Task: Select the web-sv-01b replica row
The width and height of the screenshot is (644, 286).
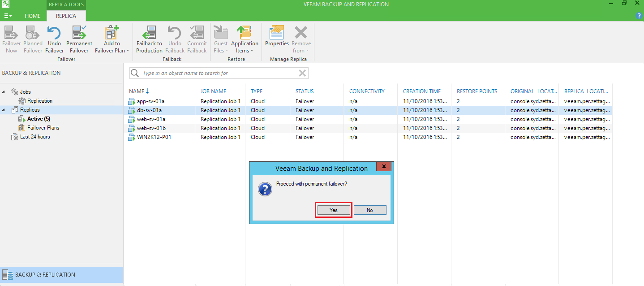Action: (368, 128)
